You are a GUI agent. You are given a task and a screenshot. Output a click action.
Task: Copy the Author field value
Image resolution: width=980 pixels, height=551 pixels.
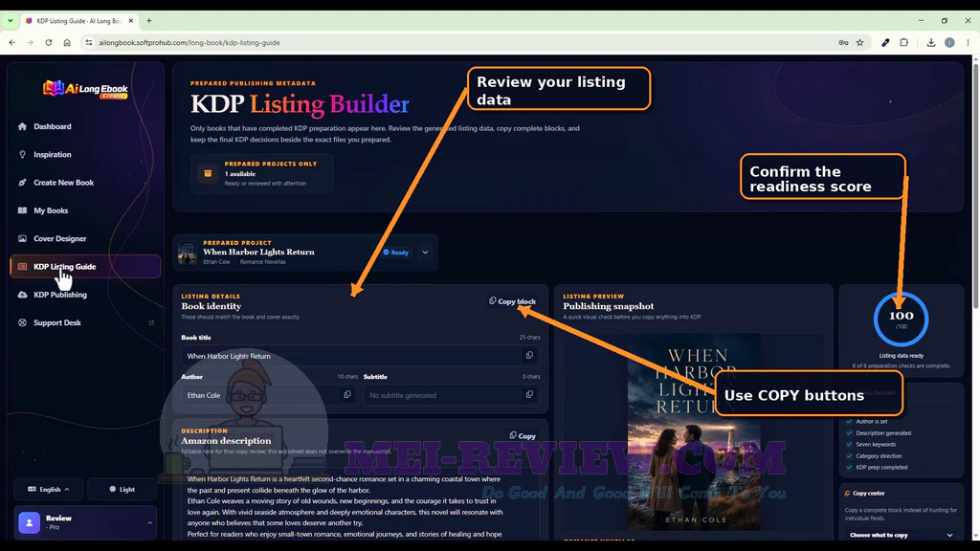tap(346, 395)
